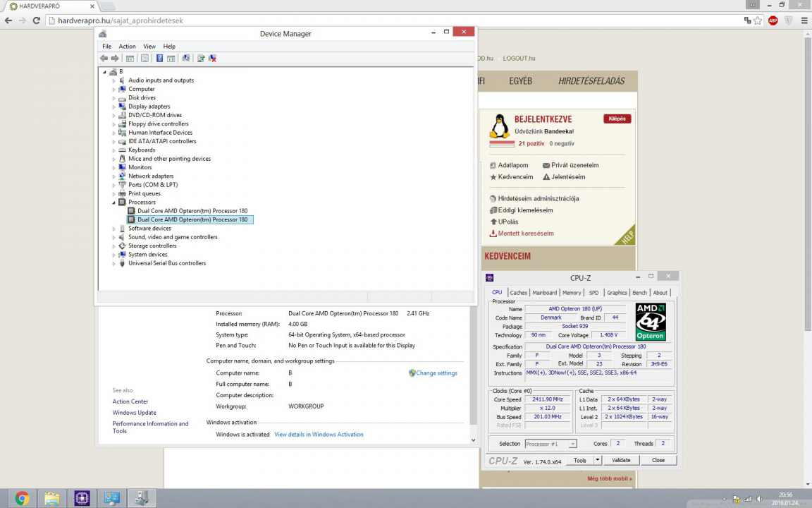Select the Floppy drive controllers tree item
812x508 pixels.
pyautogui.click(x=158, y=124)
